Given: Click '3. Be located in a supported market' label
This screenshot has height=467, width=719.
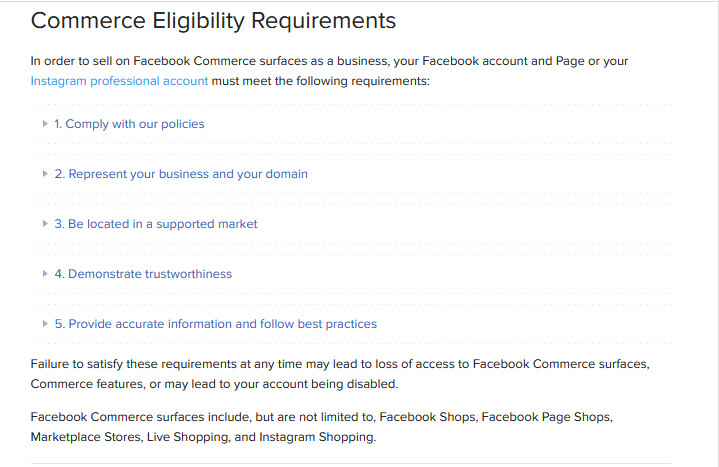Looking at the screenshot, I should pos(156,224).
